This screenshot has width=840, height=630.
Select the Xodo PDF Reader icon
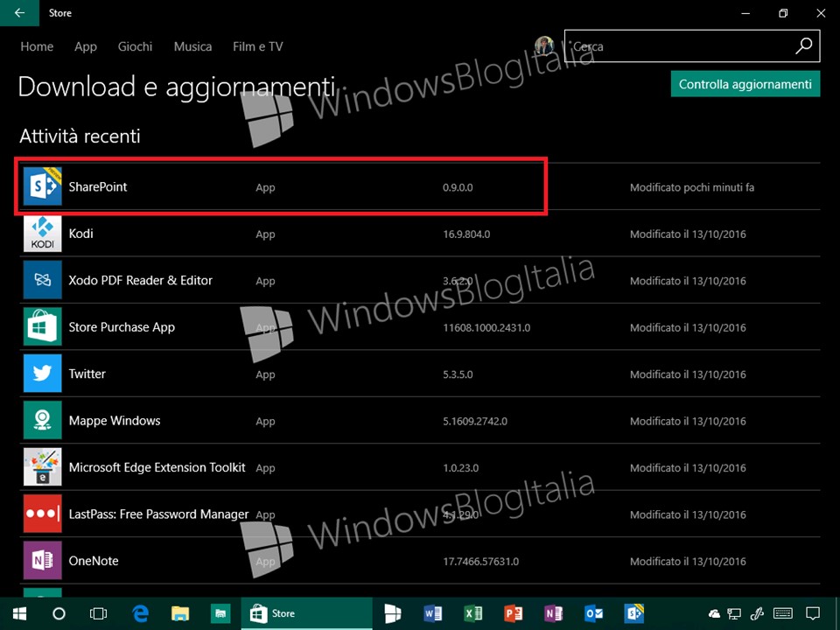click(x=42, y=280)
